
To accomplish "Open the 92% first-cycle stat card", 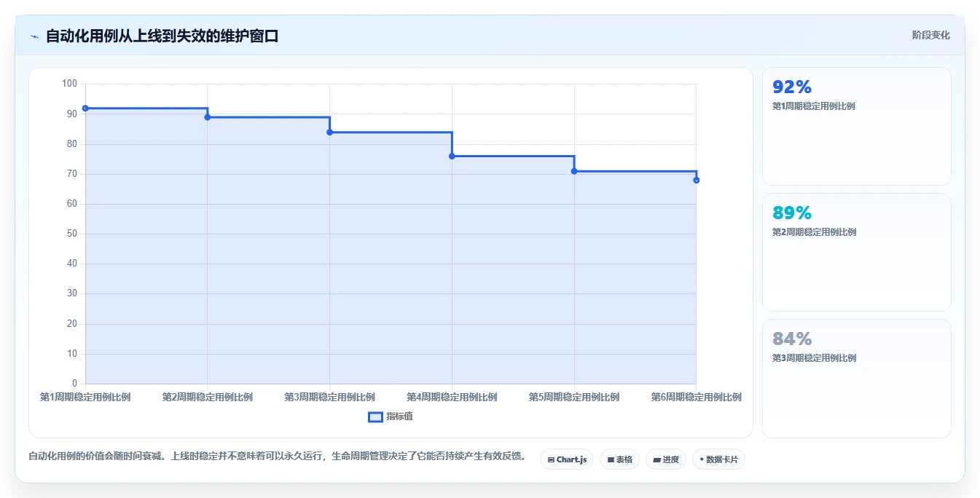I will click(x=856, y=126).
